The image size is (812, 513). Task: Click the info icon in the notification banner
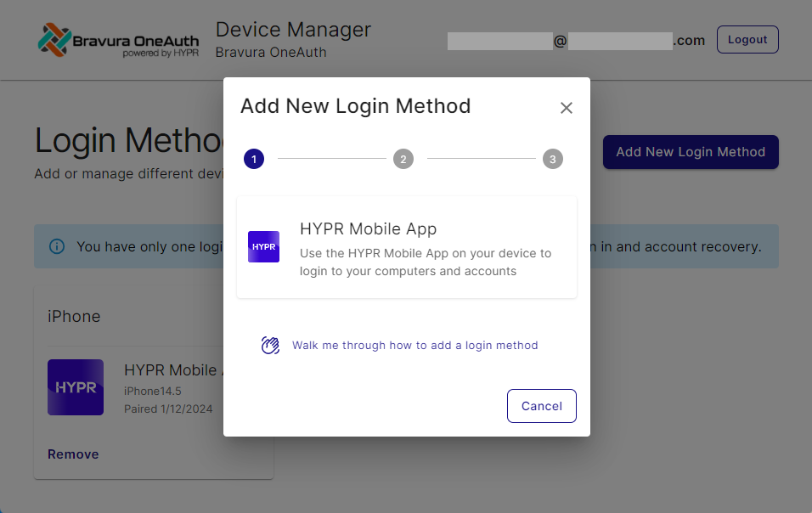(57, 246)
